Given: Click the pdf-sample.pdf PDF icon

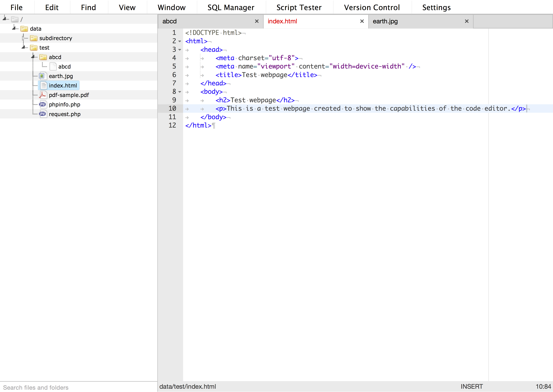Looking at the screenshot, I should [43, 95].
